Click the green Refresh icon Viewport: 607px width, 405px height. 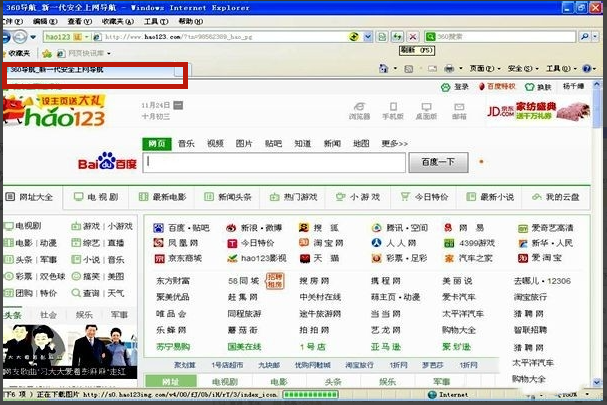397,37
